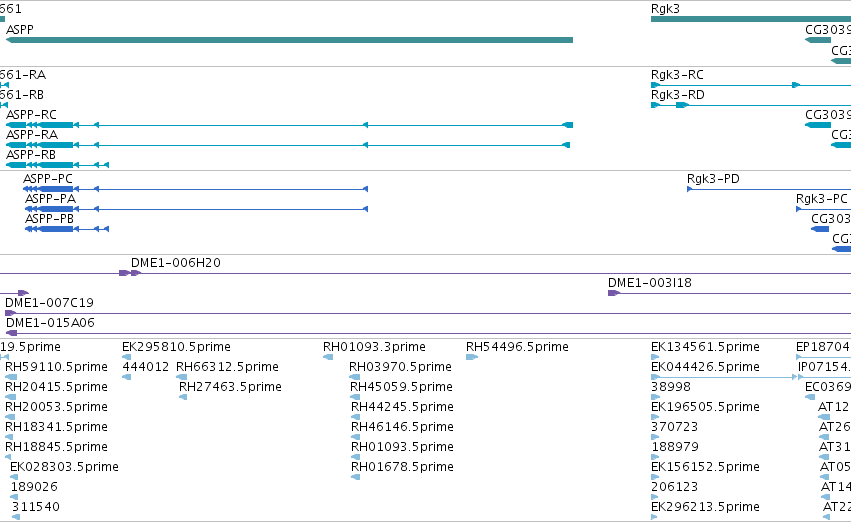
Task: Open the RH03970.5prime EST label
Action: 400,367
